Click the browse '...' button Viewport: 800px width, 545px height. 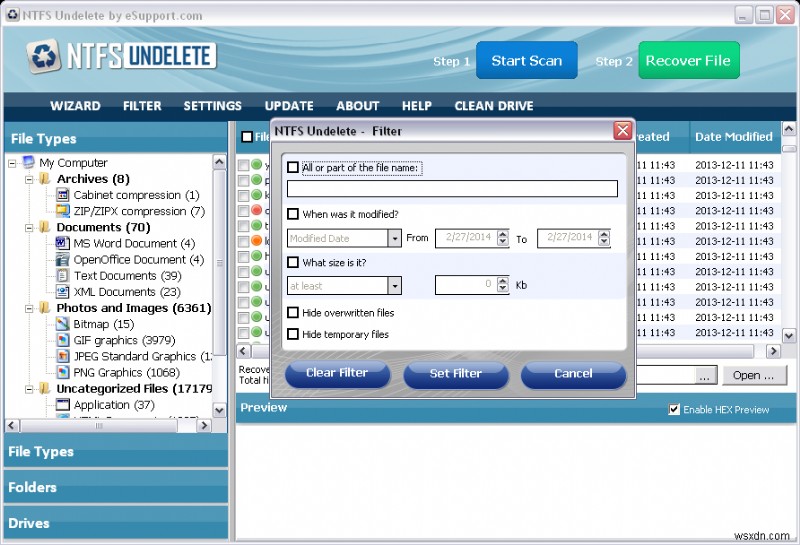(704, 376)
